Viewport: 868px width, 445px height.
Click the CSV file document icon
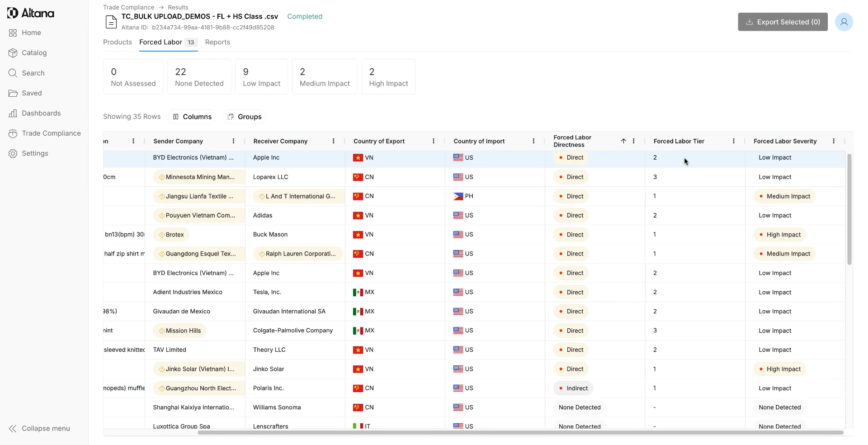click(111, 22)
